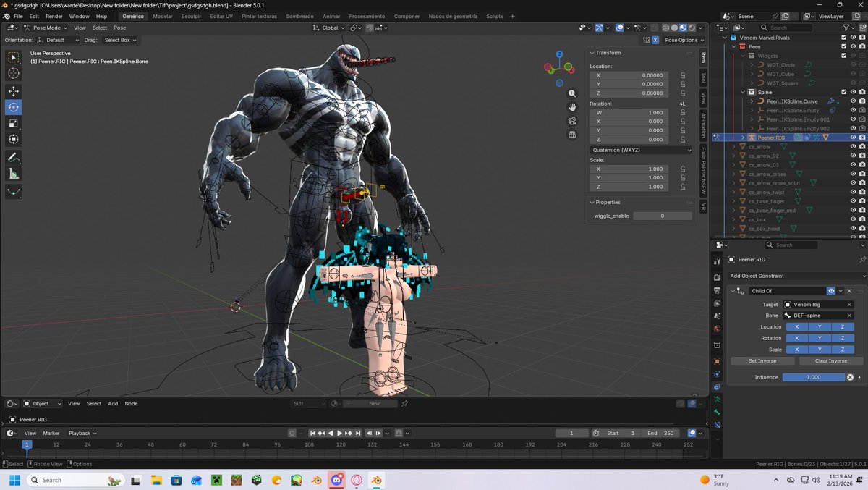Open the Output properties tab icon
868x490 pixels.
tap(717, 291)
